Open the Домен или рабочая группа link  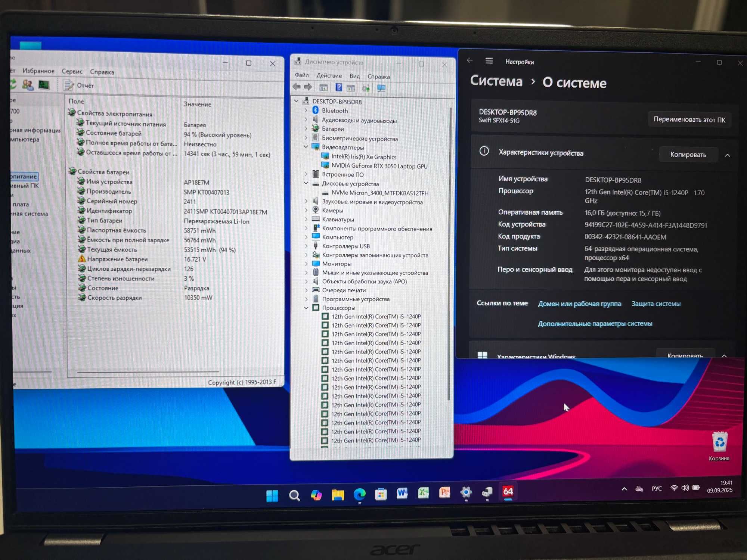coord(579,304)
